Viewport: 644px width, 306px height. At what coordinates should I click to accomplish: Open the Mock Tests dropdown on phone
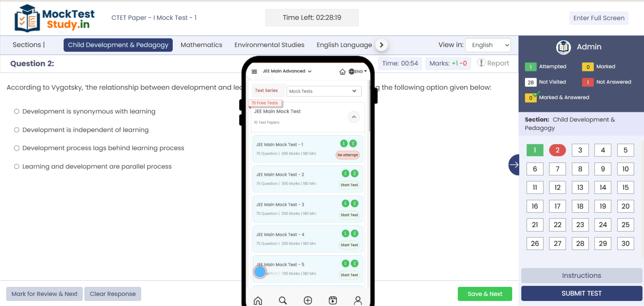tap(324, 91)
